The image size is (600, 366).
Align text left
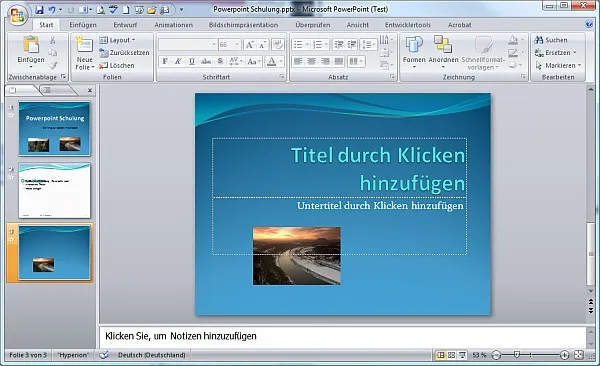coord(298,61)
